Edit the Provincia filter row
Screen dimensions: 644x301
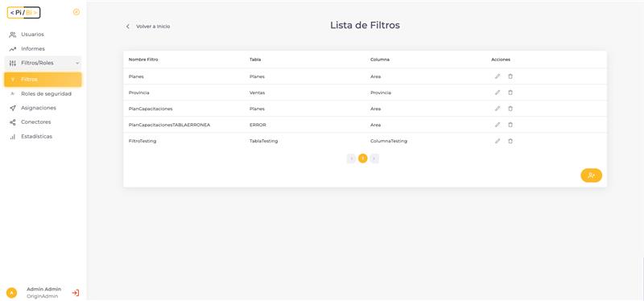(x=497, y=93)
